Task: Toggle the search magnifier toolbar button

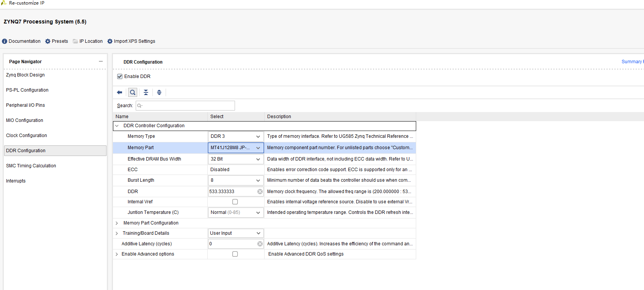Action: click(133, 92)
